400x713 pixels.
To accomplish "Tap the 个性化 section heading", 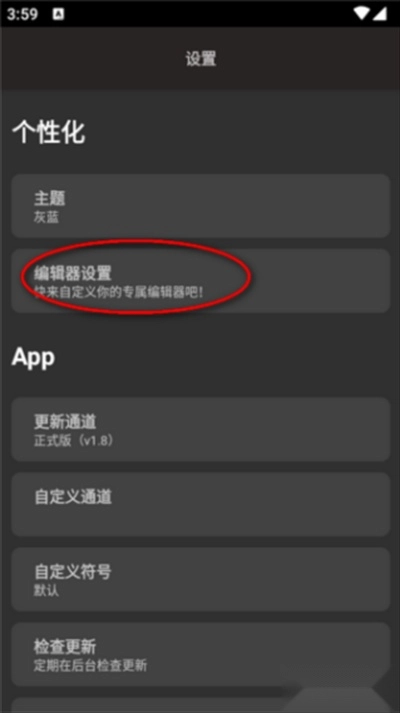I will coord(49,133).
